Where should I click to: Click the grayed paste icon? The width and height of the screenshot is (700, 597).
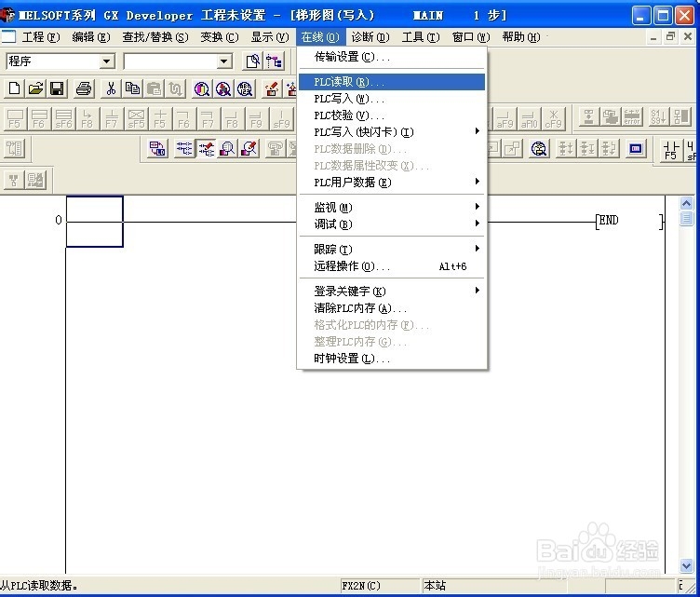click(x=154, y=88)
